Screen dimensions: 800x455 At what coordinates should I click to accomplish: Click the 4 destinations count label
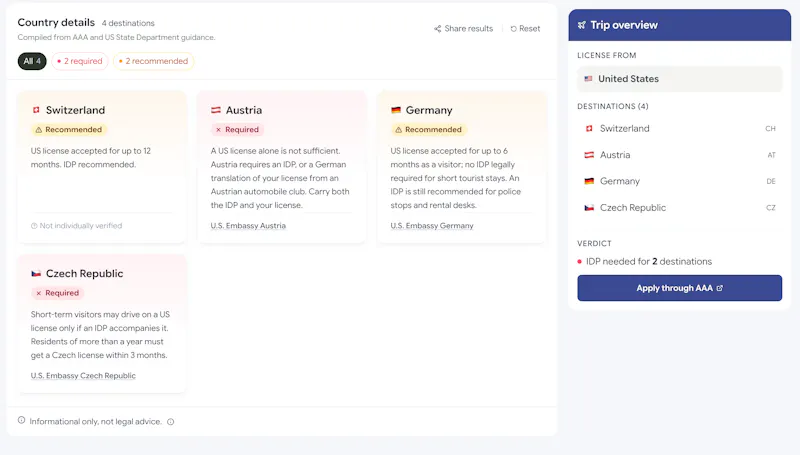[x=128, y=23]
